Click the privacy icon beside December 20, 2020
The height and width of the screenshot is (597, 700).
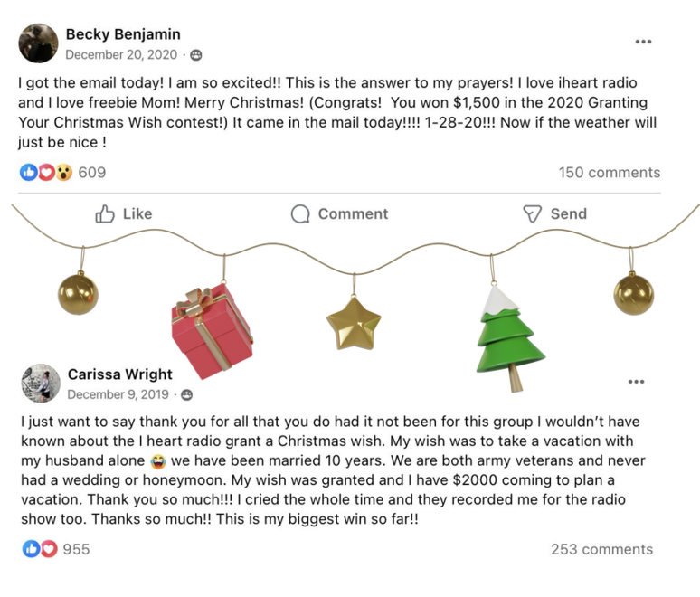tap(196, 55)
